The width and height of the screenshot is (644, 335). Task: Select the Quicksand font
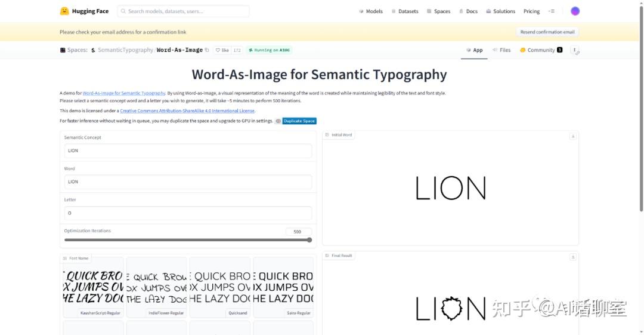219,287
